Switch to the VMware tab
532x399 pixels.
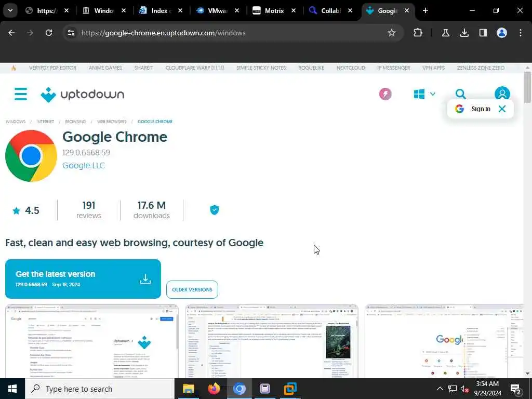(x=218, y=11)
